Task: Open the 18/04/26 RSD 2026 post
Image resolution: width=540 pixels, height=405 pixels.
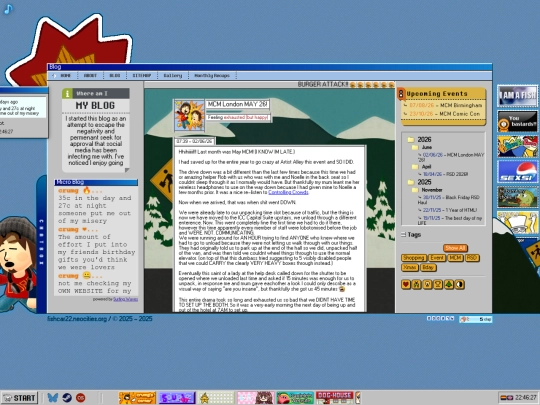Action: (445, 174)
